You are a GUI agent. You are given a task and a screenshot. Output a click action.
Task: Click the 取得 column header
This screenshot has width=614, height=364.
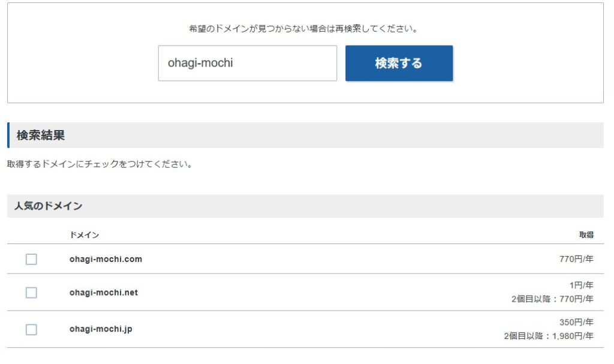586,234
